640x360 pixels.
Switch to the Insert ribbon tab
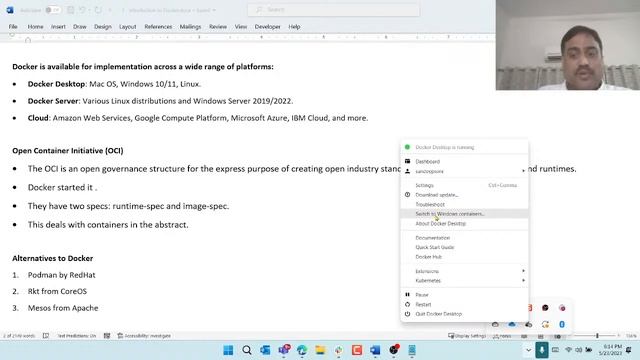point(58,27)
